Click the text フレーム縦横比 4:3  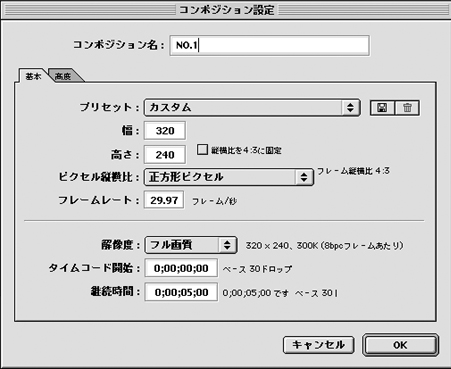click(x=353, y=171)
